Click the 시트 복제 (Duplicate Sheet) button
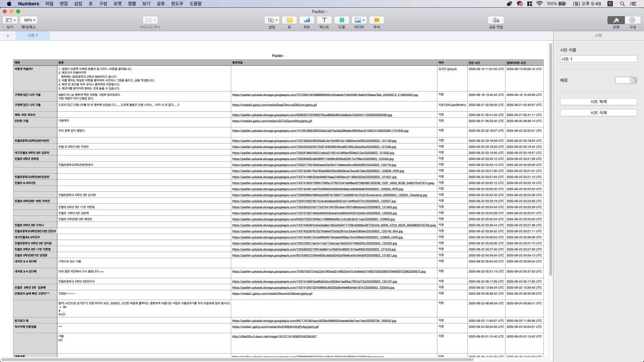Screen dimensions: 644x362 point(598,102)
